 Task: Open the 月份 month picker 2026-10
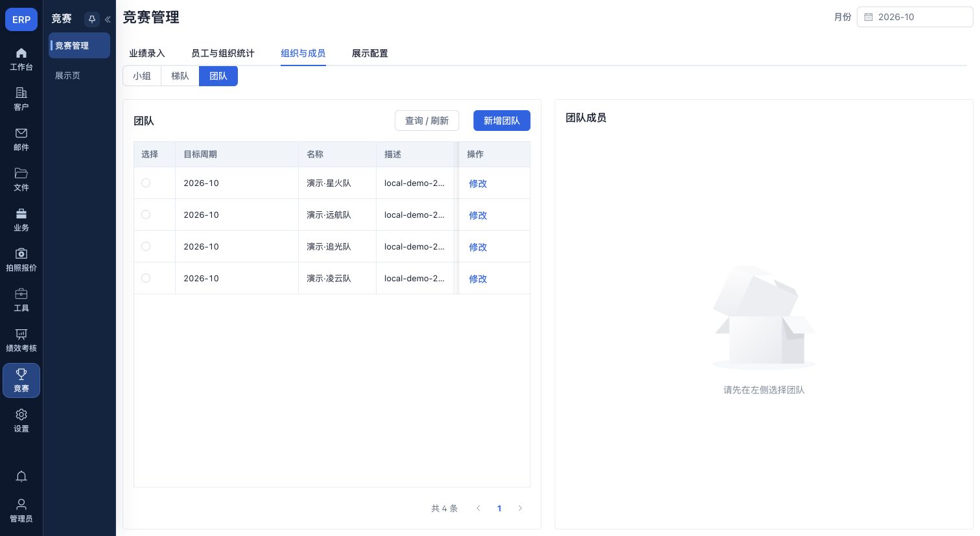coord(915,17)
